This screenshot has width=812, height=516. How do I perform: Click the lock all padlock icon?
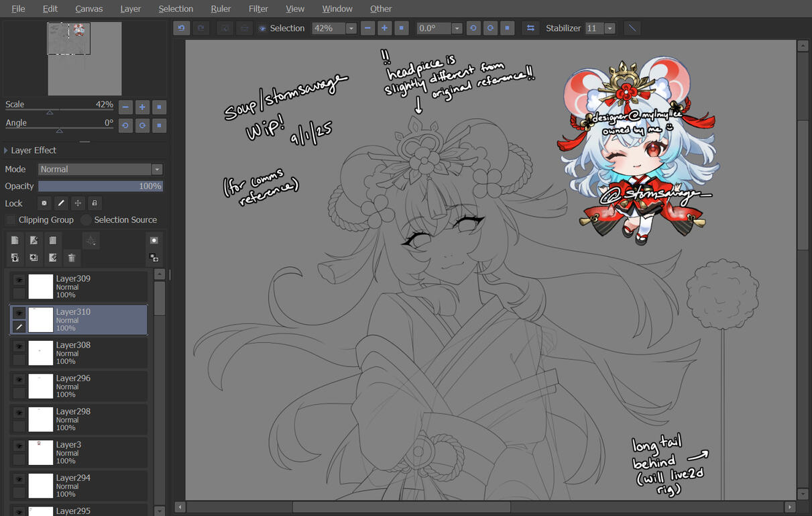(x=95, y=203)
